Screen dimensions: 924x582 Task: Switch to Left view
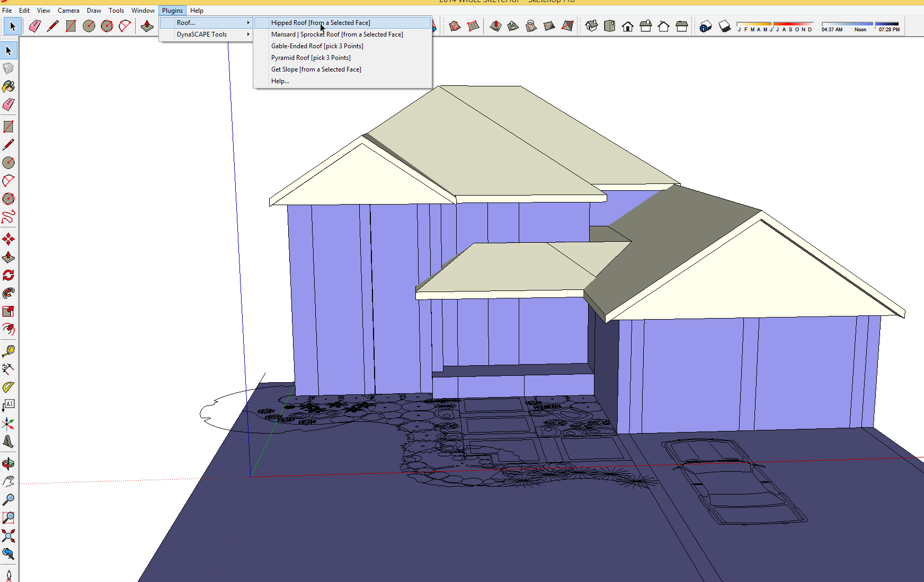coord(682,26)
